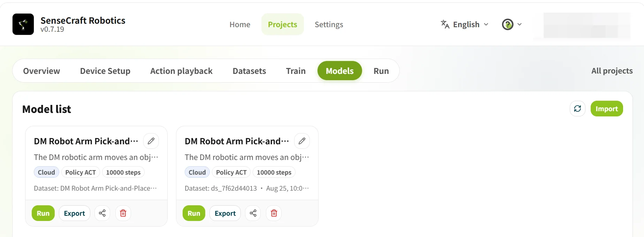Open Settings in top navigation
The width and height of the screenshot is (644, 237).
click(329, 24)
